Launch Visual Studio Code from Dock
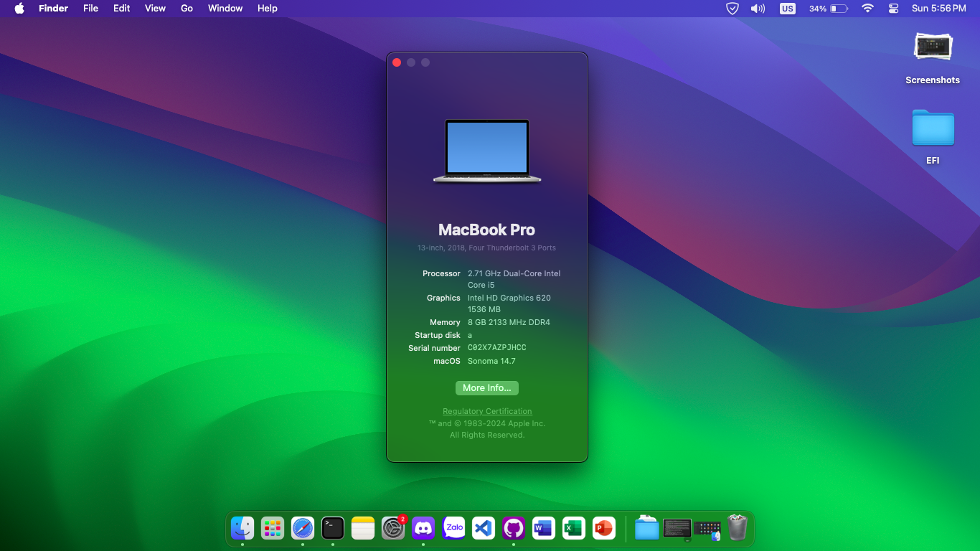 [x=484, y=529]
